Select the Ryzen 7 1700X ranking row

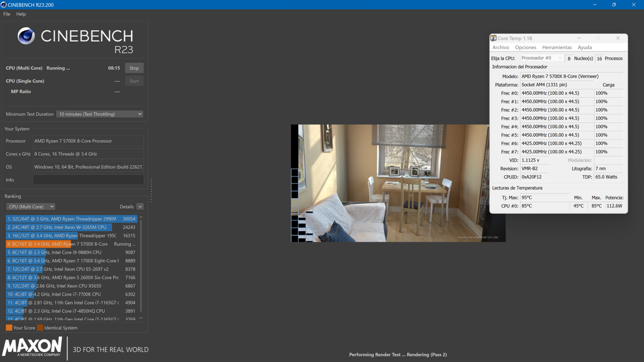[x=71, y=261]
